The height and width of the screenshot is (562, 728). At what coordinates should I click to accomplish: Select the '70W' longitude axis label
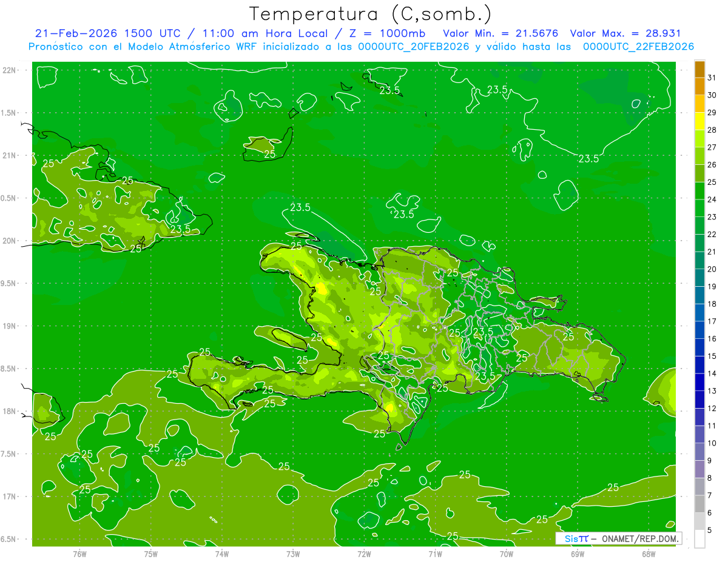[506, 554]
